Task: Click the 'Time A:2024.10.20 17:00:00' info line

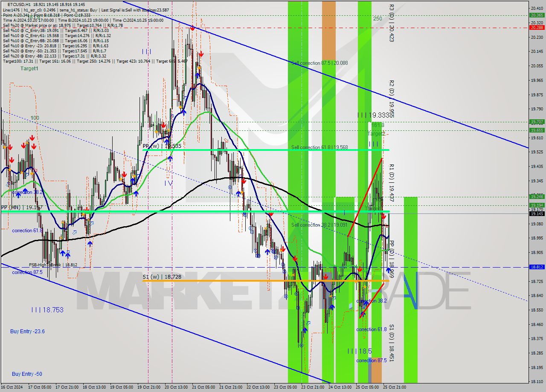Action: tap(83, 20)
